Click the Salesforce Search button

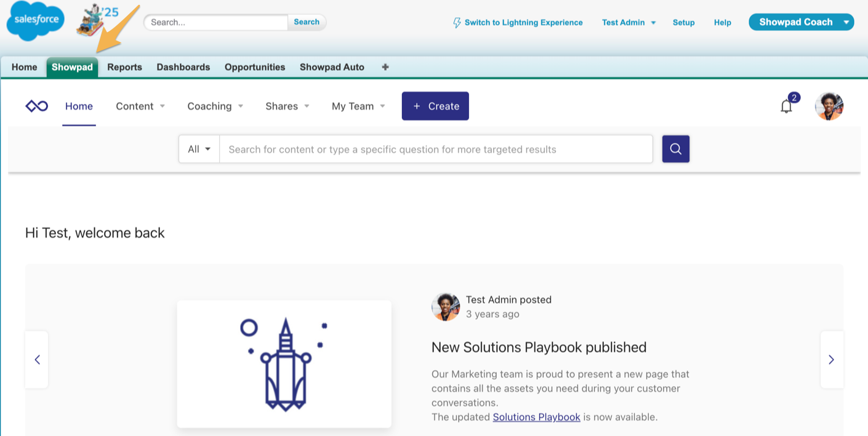307,22
